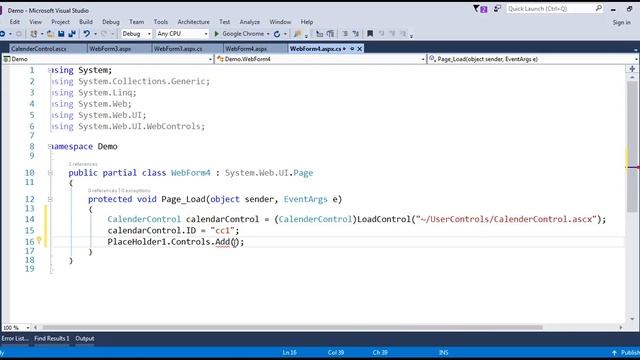Switch to the WebForm3.aspx.cs tab
This screenshot has height=360, width=640.
click(178, 49)
